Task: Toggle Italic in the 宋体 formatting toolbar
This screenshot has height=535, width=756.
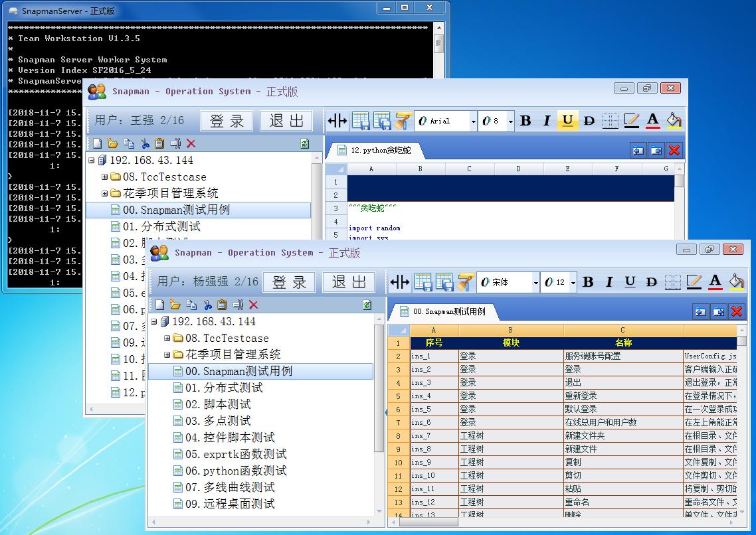Action: pyautogui.click(x=609, y=282)
